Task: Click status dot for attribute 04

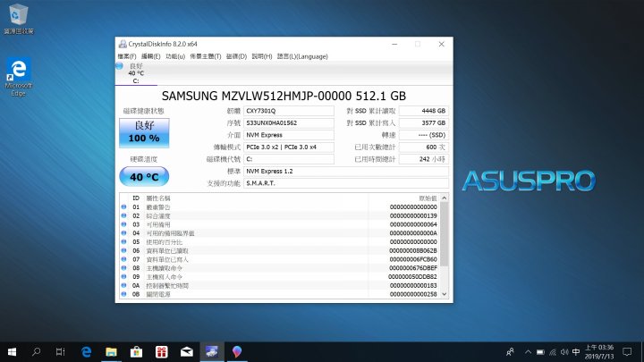Action: 123,232
